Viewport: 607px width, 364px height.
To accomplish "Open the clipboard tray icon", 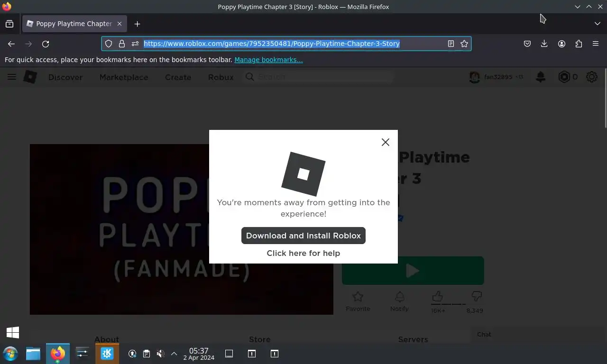I will (x=147, y=354).
